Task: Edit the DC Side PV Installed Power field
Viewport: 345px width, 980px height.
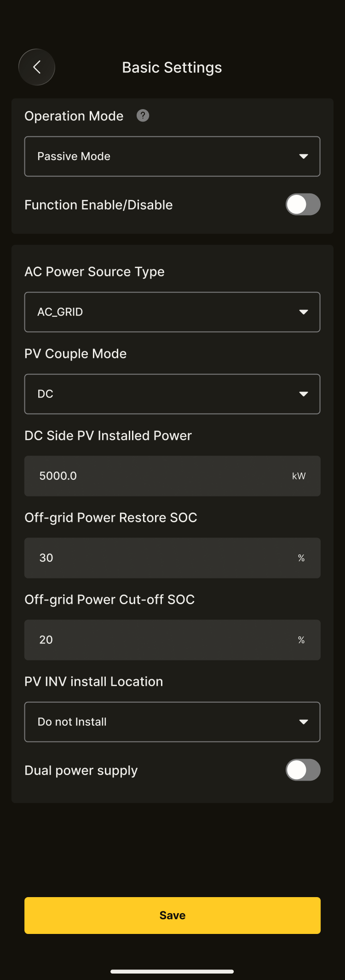Action: (156, 476)
